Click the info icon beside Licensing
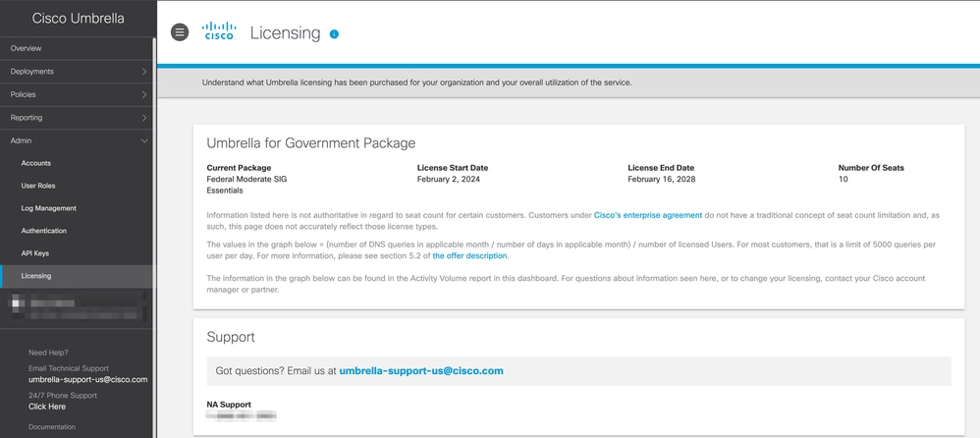Screen dimensions: 980x438 tap(334, 34)
